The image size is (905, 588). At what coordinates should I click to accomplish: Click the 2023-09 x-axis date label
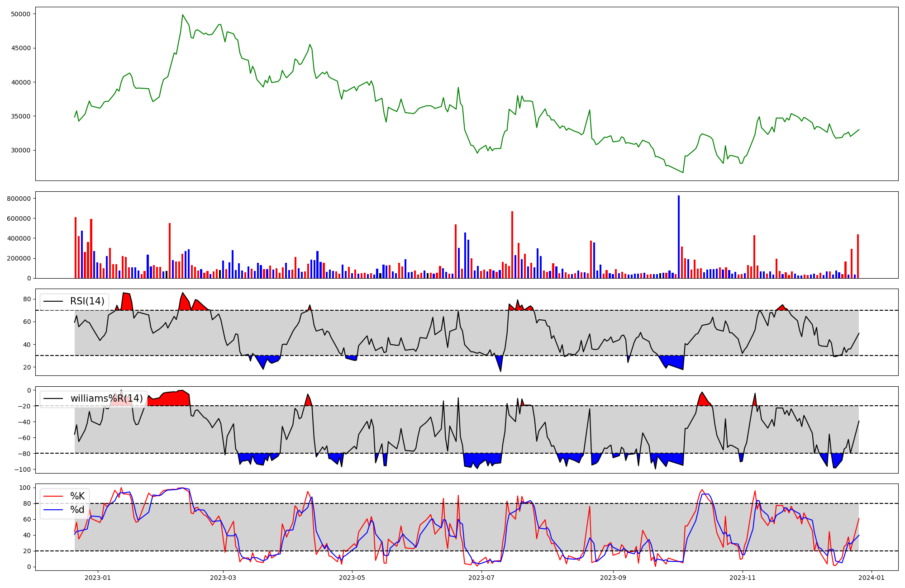pos(613,578)
